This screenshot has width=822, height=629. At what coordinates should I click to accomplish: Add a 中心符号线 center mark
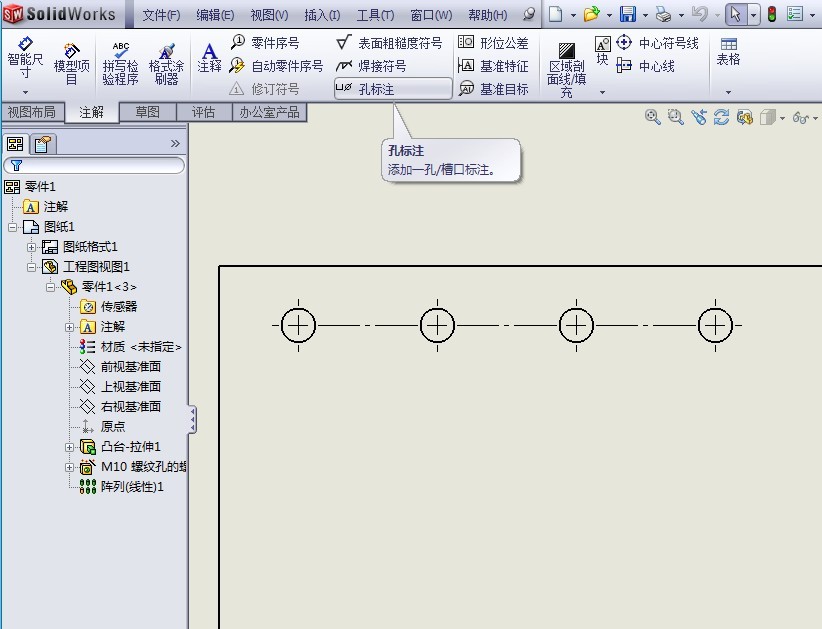tap(657, 42)
